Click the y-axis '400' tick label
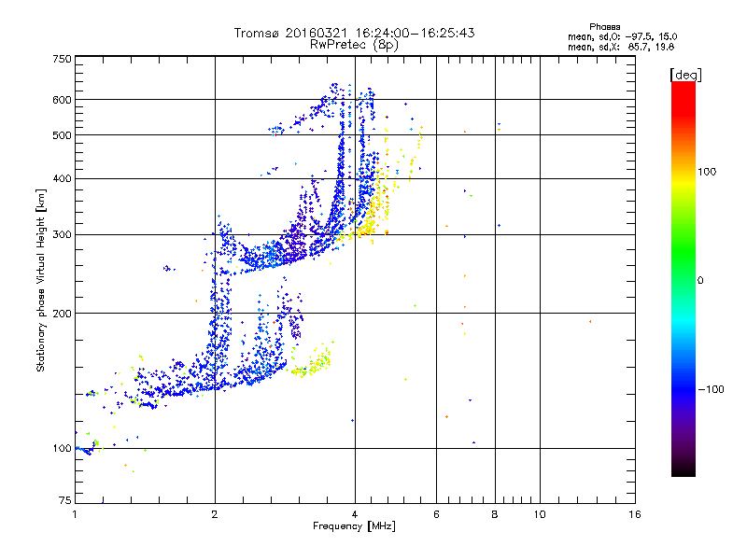Viewport: 747px width, 560px height. coord(62,179)
